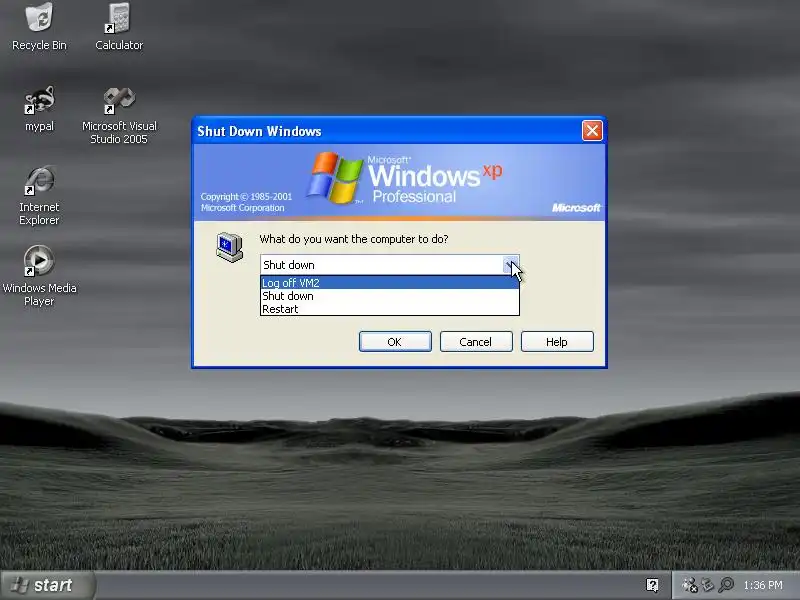Choose Log off VM2 from the list

pyautogui.click(x=390, y=283)
